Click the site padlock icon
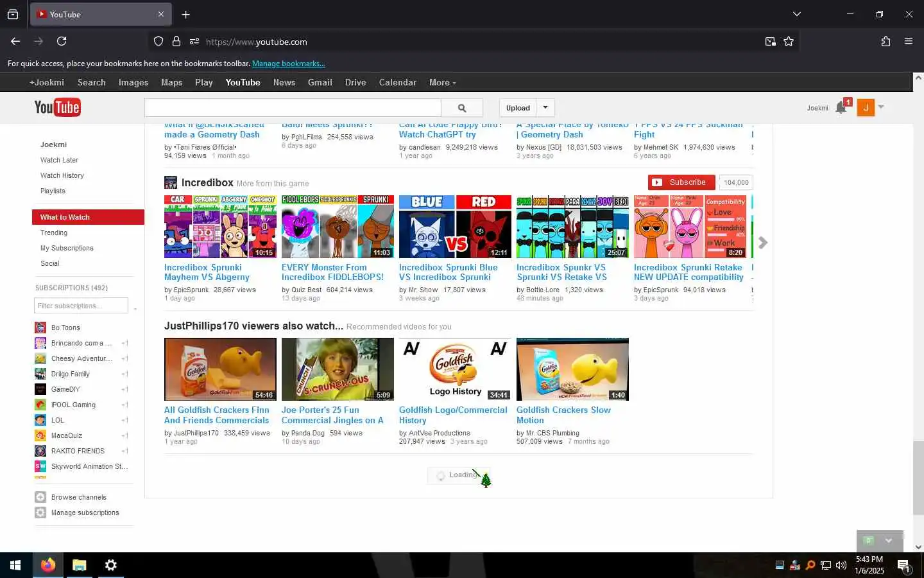This screenshot has width=924, height=578. [176, 42]
